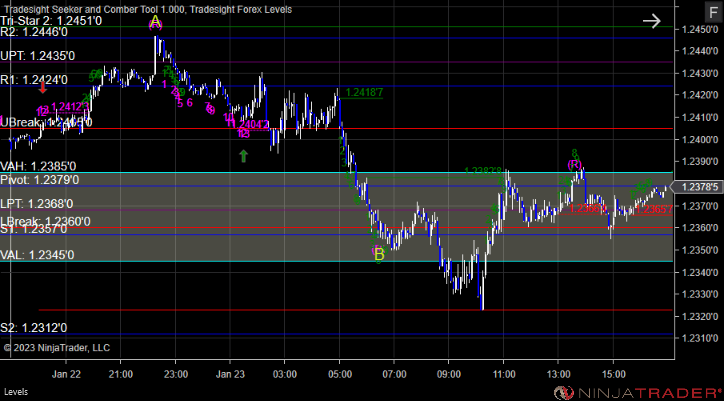Click the 1.2330'0 price axis label

[x=702, y=294]
